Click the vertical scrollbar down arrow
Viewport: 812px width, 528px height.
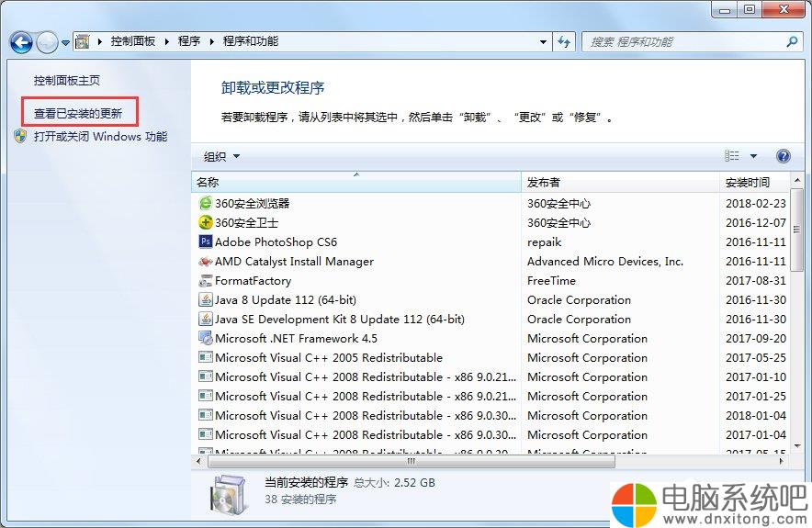click(797, 446)
